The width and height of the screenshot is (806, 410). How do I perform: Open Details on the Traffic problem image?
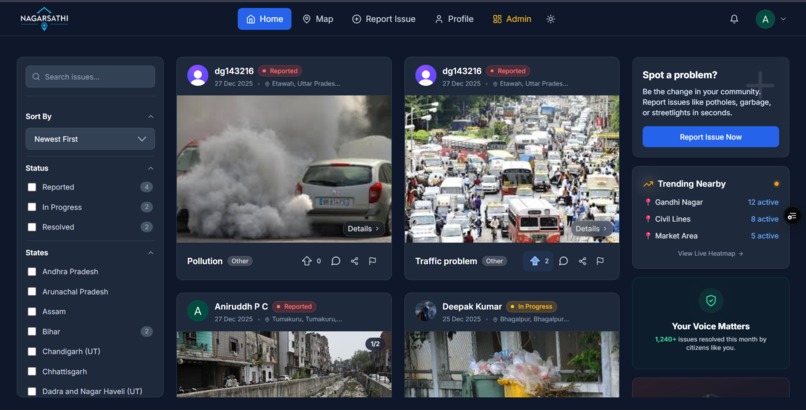point(591,229)
